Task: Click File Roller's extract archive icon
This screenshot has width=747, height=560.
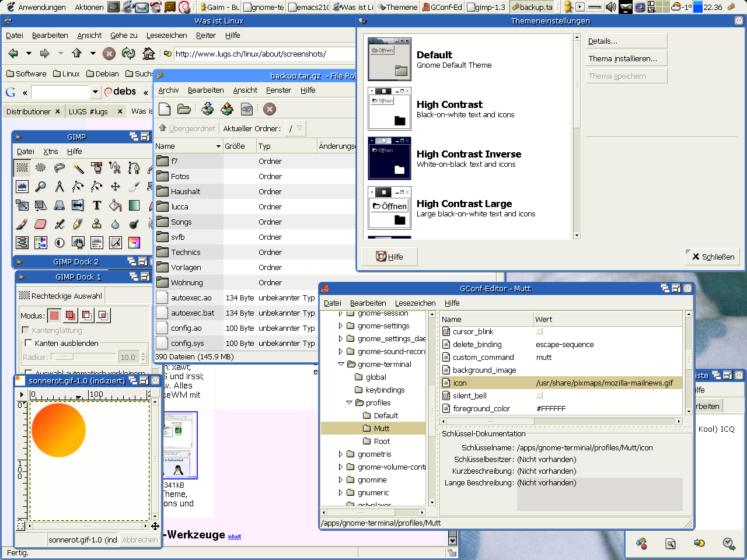Action: tap(227, 109)
